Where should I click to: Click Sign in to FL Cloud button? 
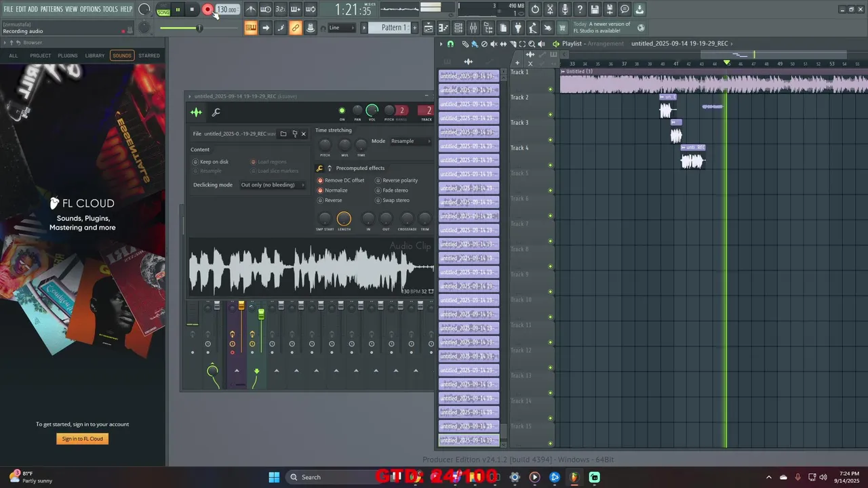pyautogui.click(x=83, y=439)
